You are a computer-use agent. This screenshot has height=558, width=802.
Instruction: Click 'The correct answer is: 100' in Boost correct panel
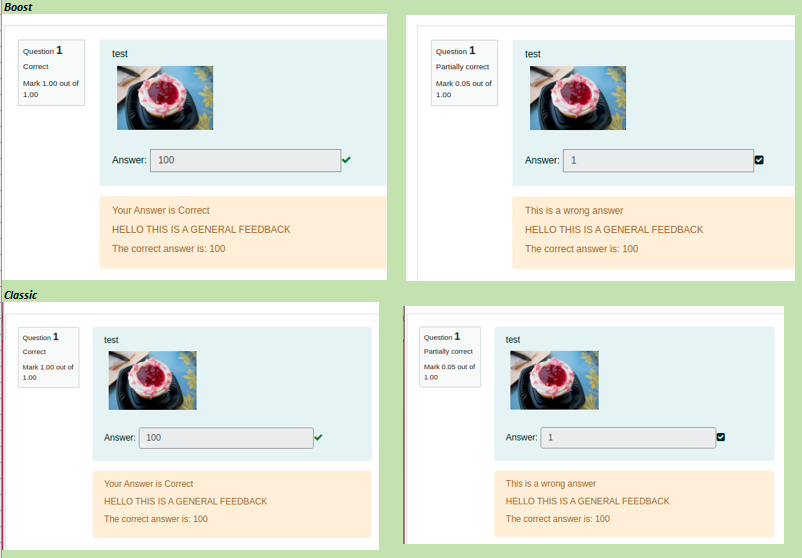pyautogui.click(x=169, y=249)
